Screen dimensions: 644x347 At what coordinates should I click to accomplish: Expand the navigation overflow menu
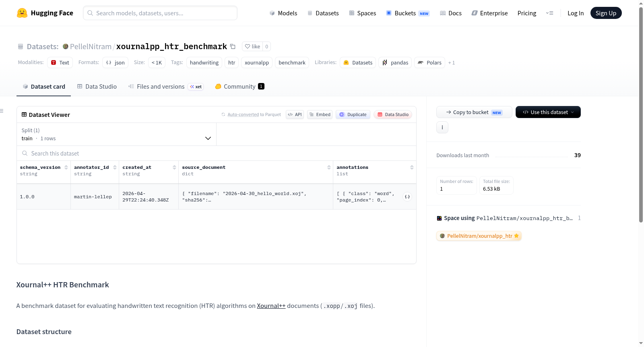point(549,13)
